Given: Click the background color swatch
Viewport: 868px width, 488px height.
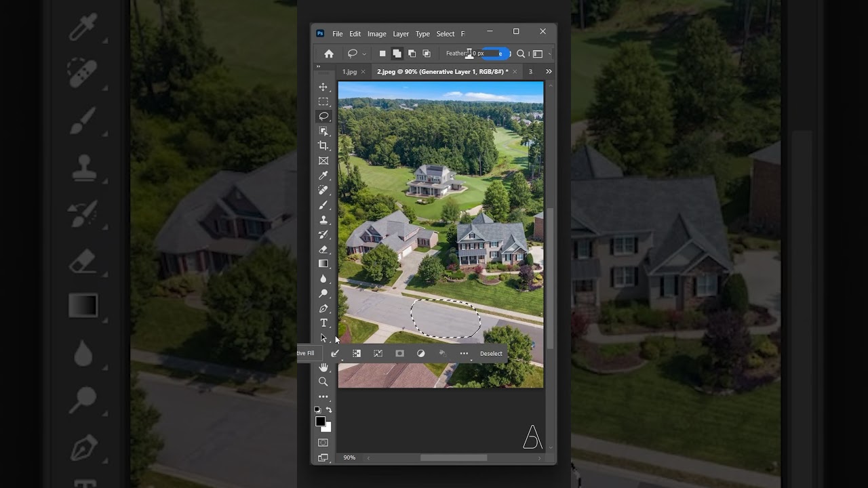Looking at the screenshot, I should [x=328, y=428].
